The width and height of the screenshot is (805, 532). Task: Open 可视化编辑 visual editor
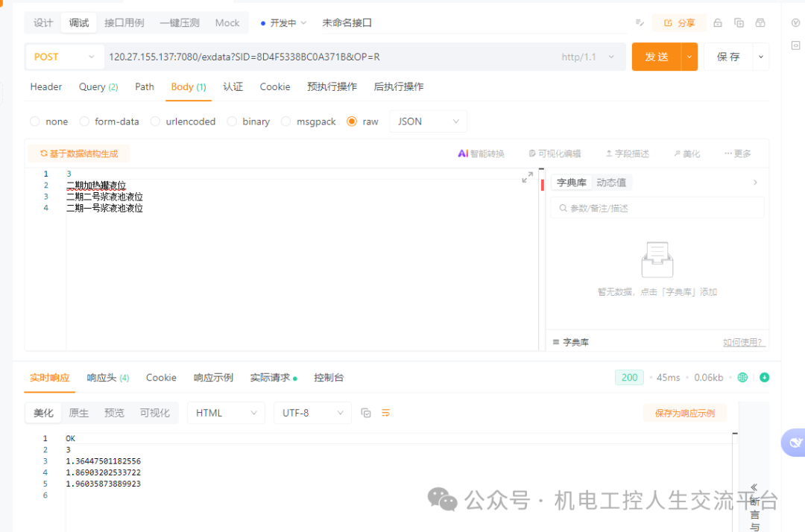tap(555, 153)
